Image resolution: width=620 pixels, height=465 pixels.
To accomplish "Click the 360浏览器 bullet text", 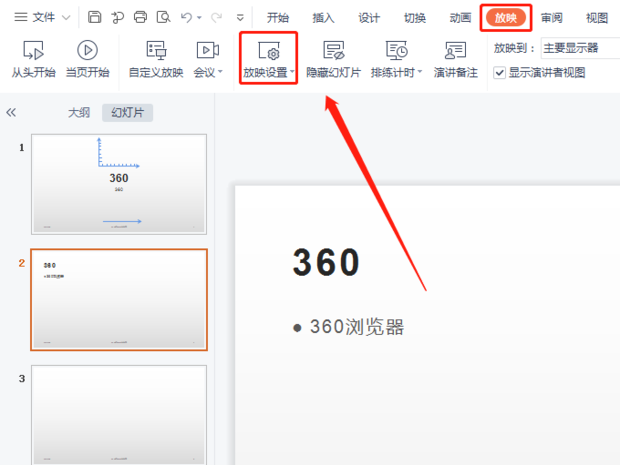I will [x=357, y=327].
